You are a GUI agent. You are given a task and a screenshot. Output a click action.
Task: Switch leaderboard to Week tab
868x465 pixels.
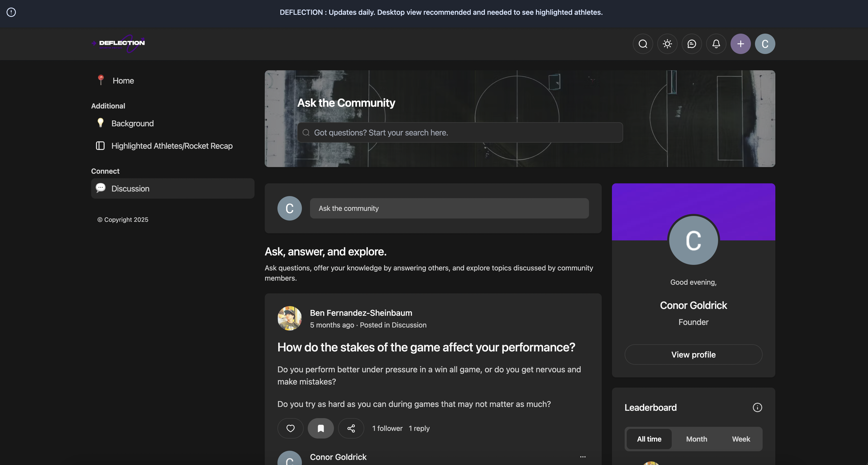tap(741, 439)
